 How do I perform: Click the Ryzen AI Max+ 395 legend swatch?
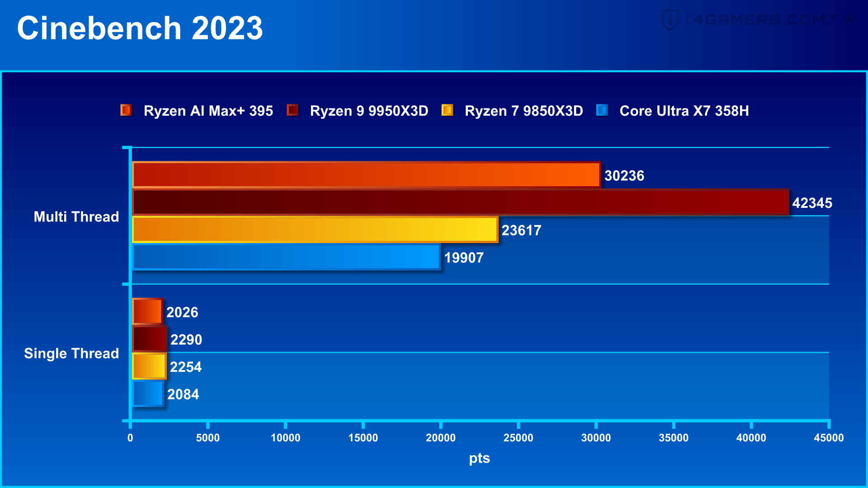126,110
